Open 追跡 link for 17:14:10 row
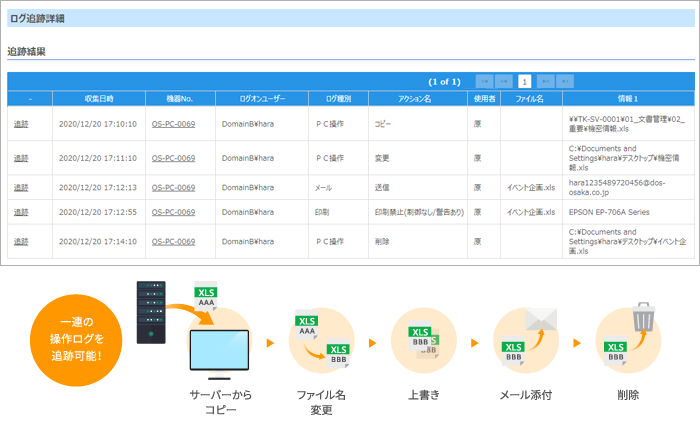The width and height of the screenshot is (700, 424). tap(21, 241)
